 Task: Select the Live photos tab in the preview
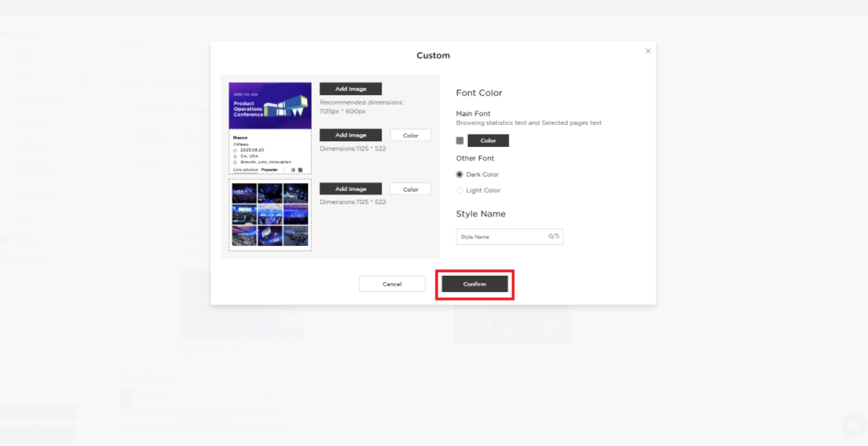[x=245, y=170]
